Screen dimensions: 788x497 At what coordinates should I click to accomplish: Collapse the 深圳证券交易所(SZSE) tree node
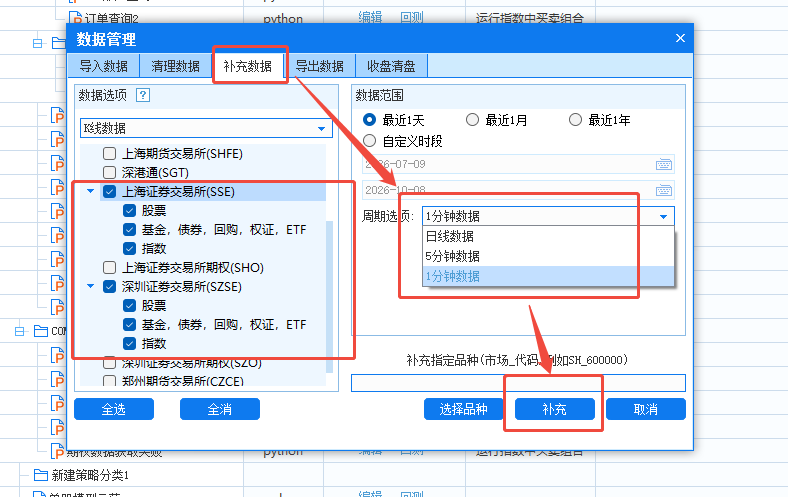coord(90,286)
